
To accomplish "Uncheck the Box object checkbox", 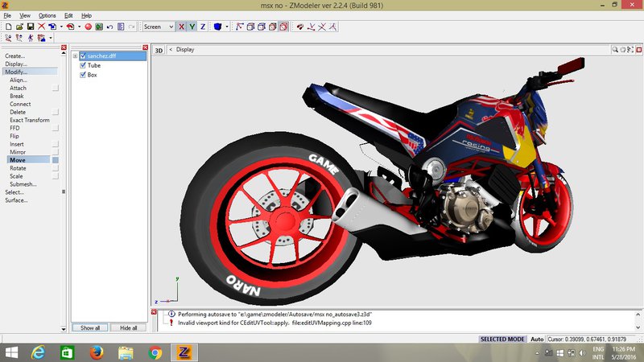I will (x=83, y=75).
